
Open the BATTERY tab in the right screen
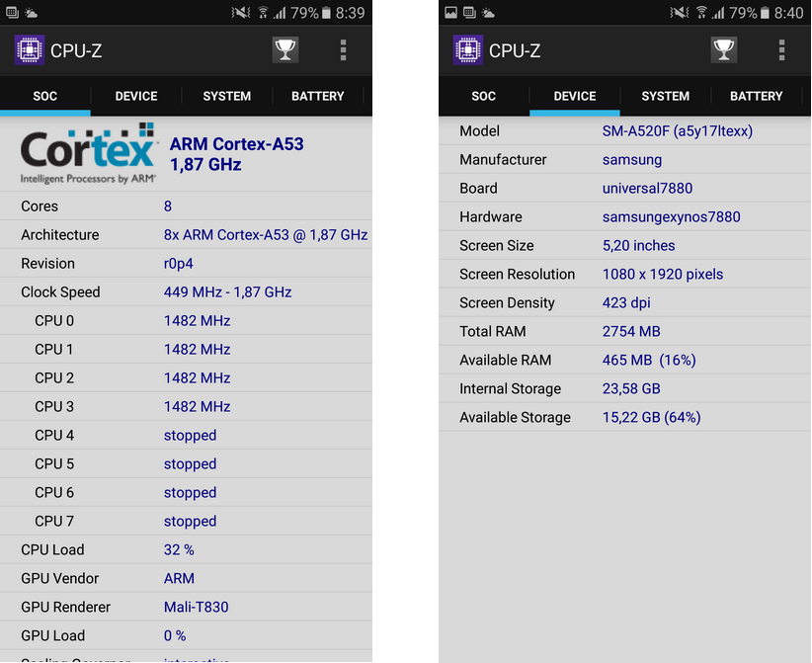(x=756, y=96)
